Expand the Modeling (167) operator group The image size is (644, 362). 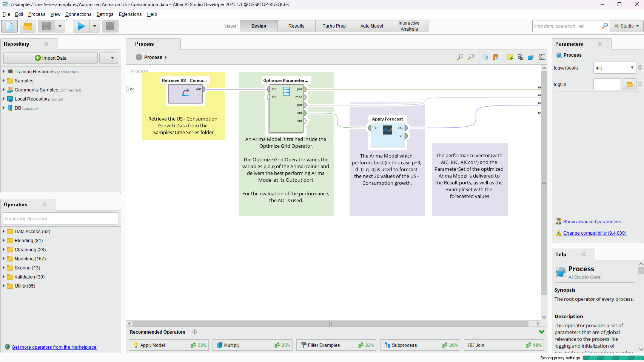4,258
